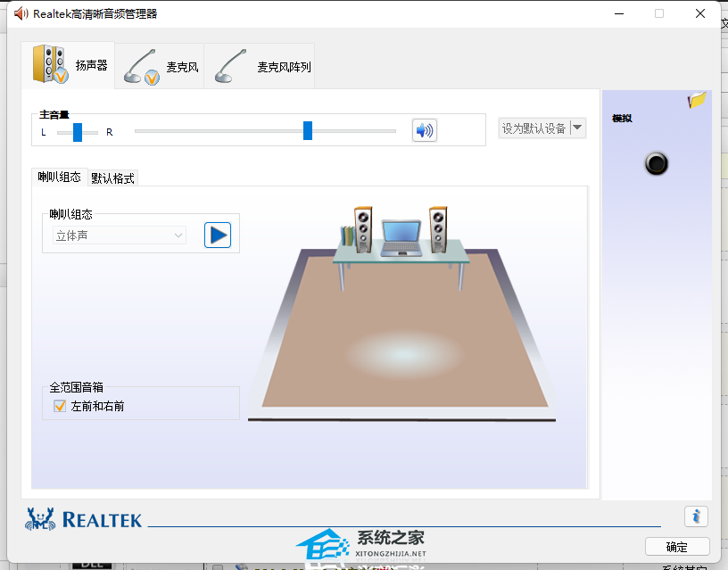This screenshot has width=728, height=570.
Task: Click the black analog audio jack
Action: [x=657, y=163]
